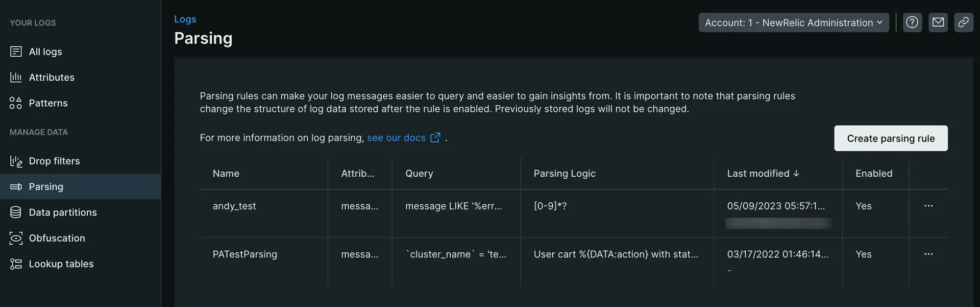Image resolution: width=980 pixels, height=307 pixels.
Task: Follow the "see our docs" link
Action: 396,138
